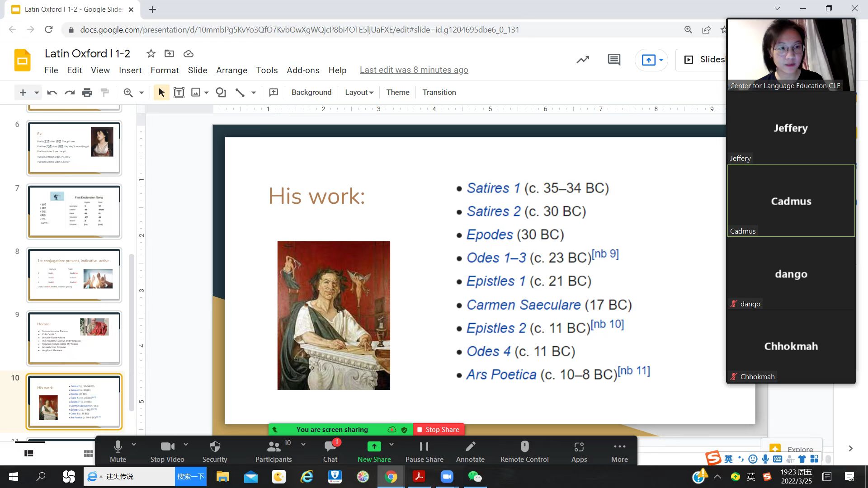Screen dimensions: 868x488
Task: Open Windows Start menu
Action: click(x=13, y=477)
